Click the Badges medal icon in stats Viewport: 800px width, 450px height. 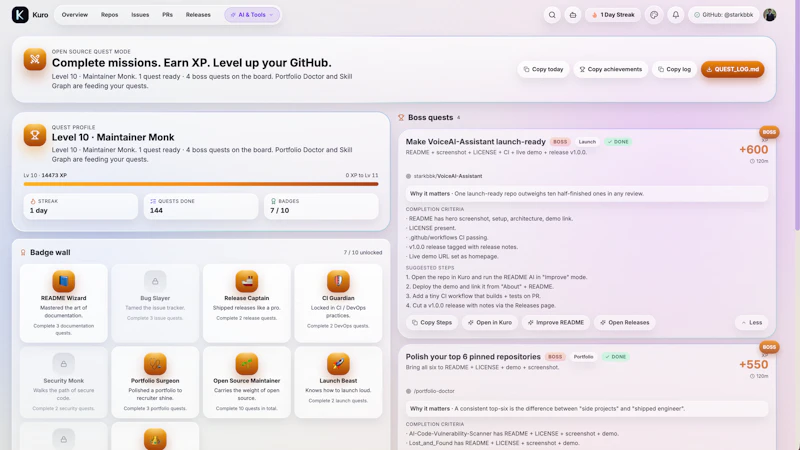coord(273,201)
